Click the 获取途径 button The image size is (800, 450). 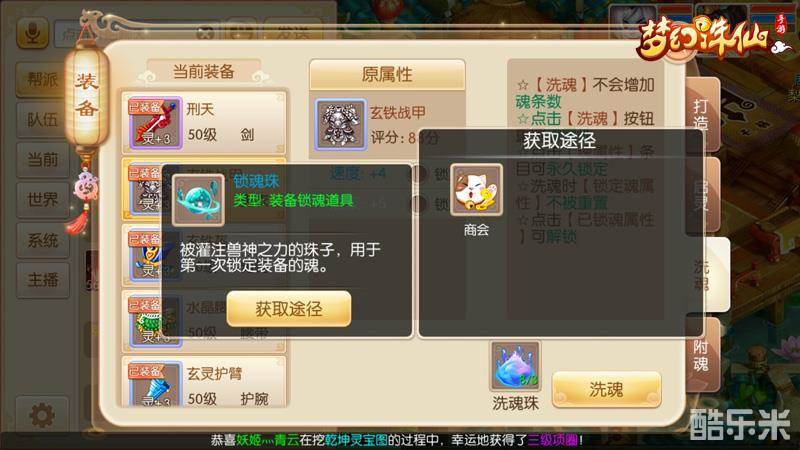coord(289,309)
